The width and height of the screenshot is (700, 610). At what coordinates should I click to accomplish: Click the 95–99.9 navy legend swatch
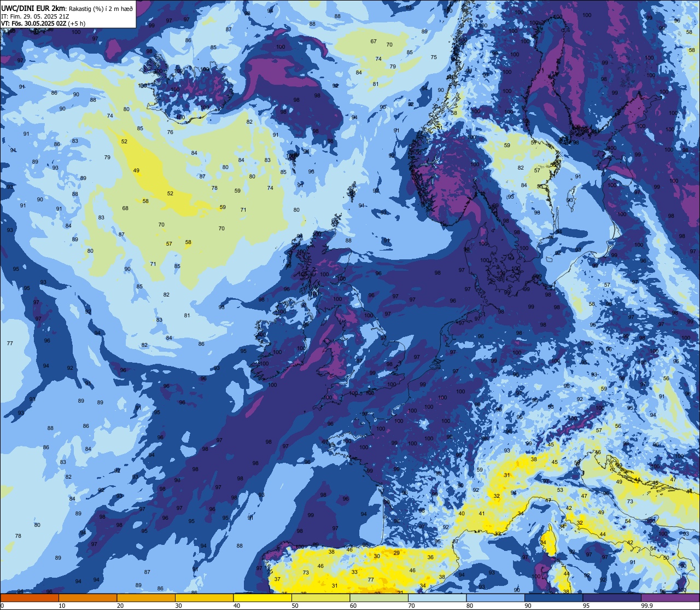coord(612,597)
